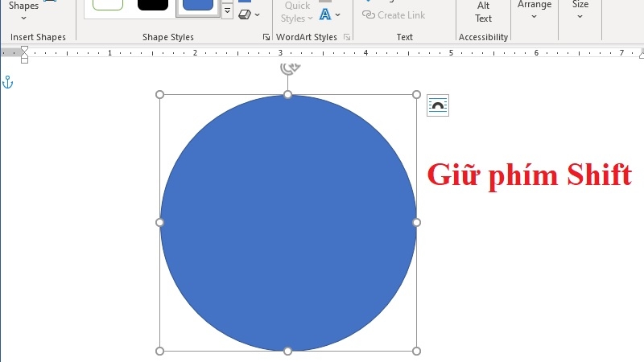Open the Quick Styles WordArt dropdown

point(296,12)
